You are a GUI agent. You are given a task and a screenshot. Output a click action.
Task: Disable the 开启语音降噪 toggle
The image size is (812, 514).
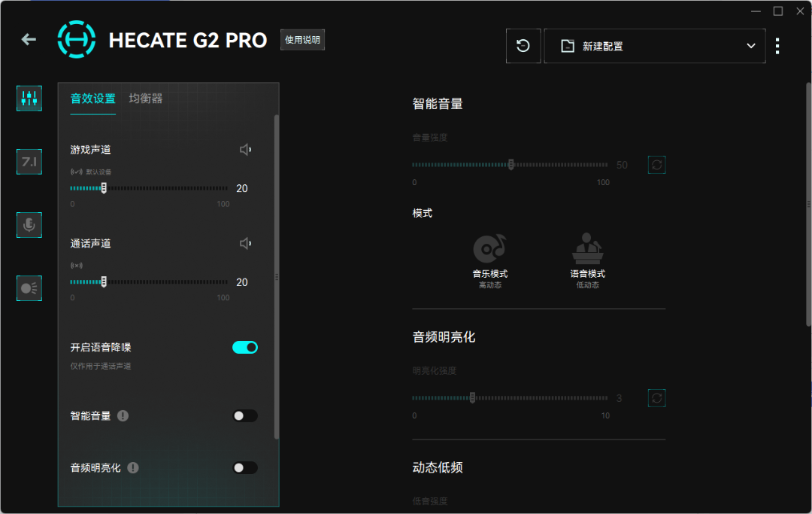[x=245, y=347]
